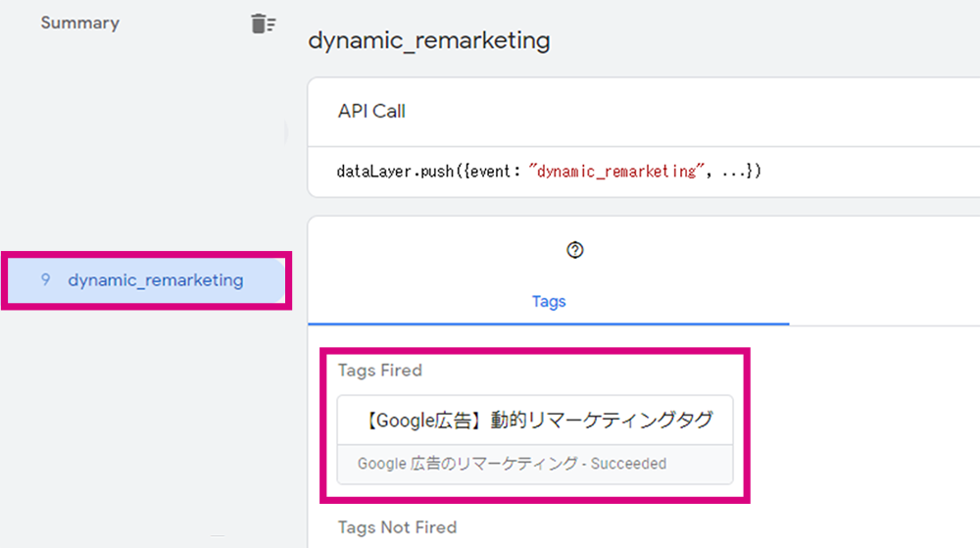This screenshot has width=980, height=548.
Task: Click the red "dynamic_remarketing" string in code
Action: [616, 172]
